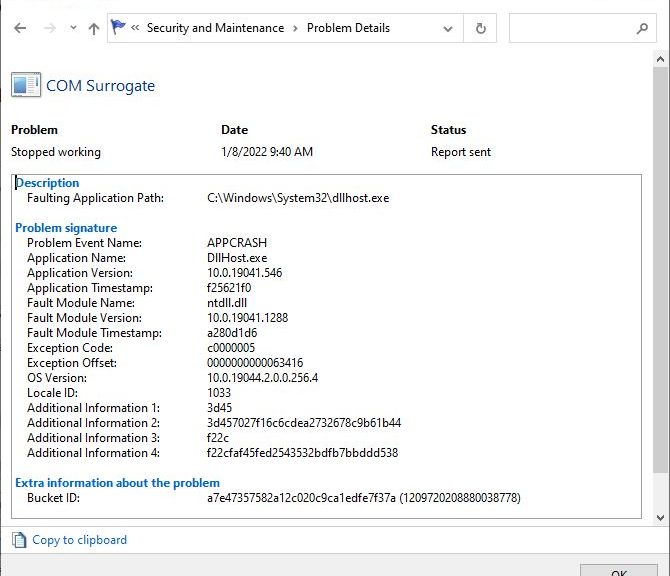
Task: Select the Description heading
Action: [x=47, y=183]
